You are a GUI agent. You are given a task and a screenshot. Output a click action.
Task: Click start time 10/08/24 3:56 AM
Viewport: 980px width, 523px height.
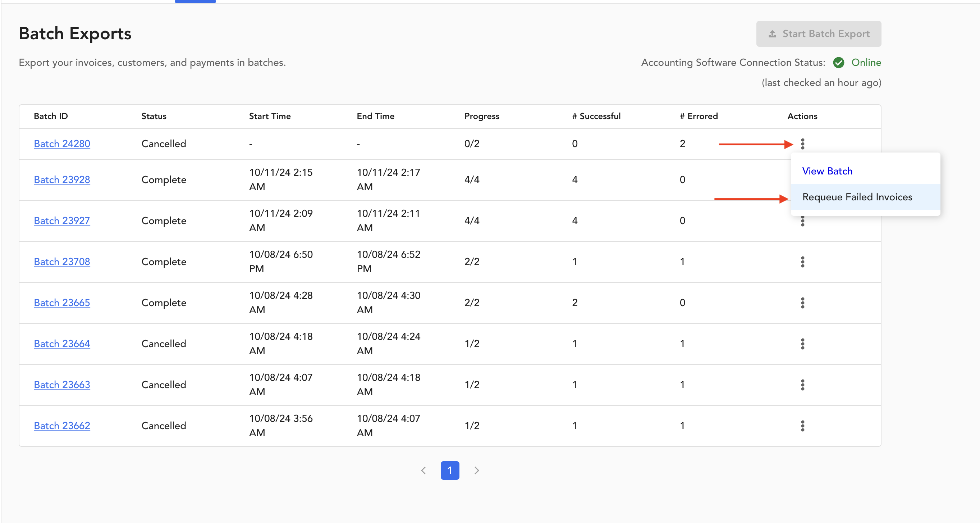point(281,426)
